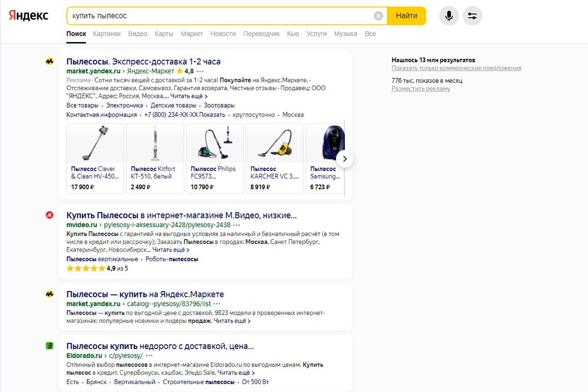Click the green Eldorado favicon

49,346
